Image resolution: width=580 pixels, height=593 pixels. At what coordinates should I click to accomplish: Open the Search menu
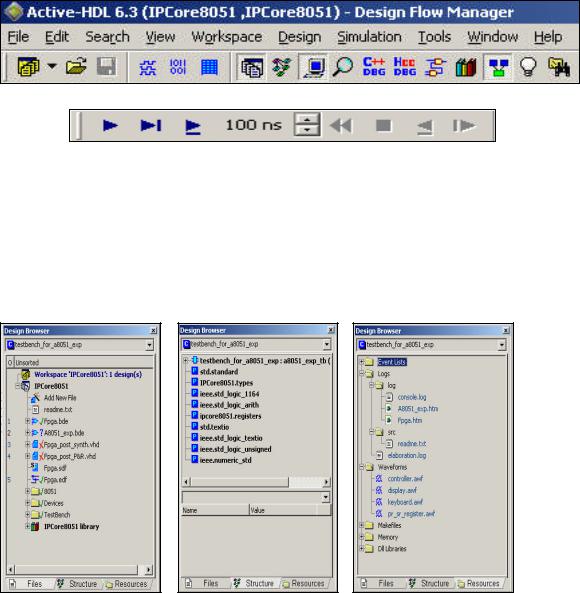pos(107,37)
